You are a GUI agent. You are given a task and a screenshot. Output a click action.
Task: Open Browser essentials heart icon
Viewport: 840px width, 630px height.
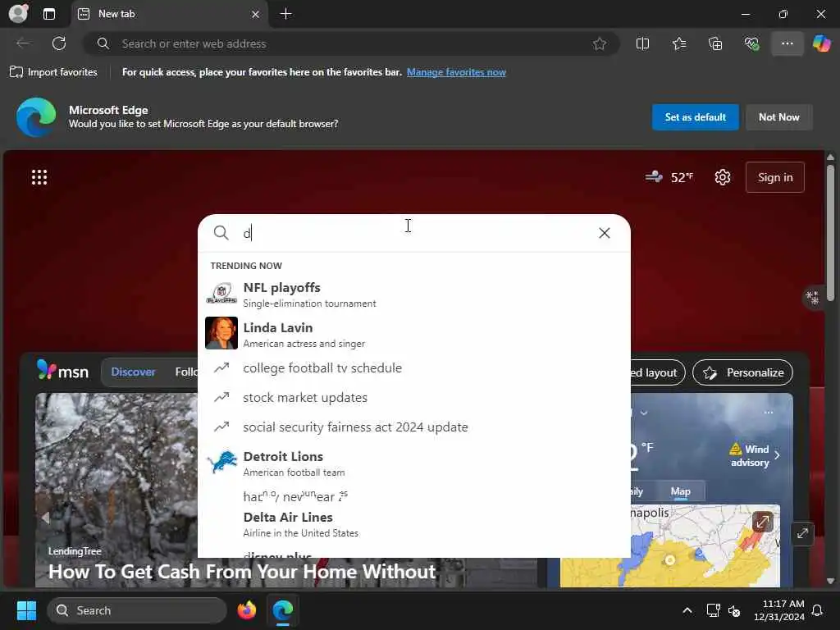coord(751,43)
